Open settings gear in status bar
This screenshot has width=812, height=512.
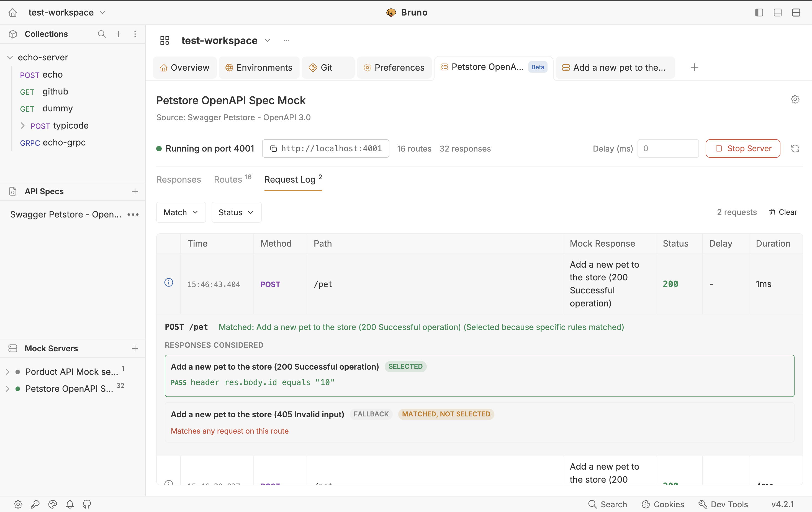pos(18,504)
